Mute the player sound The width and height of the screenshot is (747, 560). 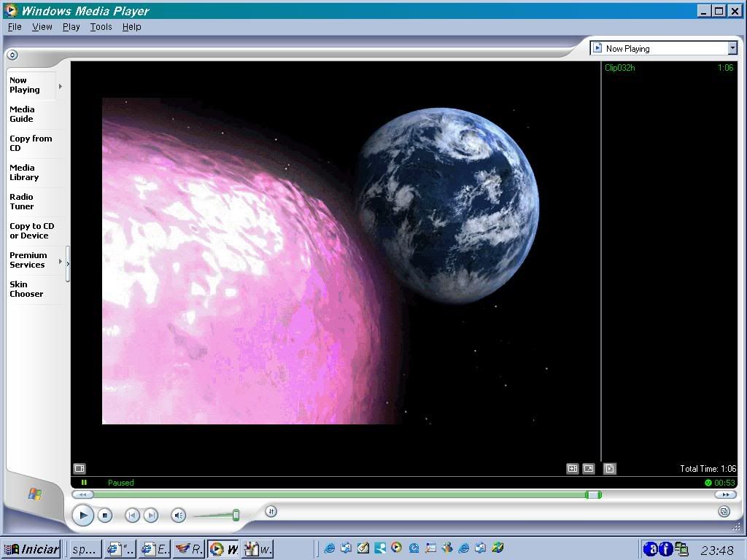[179, 516]
